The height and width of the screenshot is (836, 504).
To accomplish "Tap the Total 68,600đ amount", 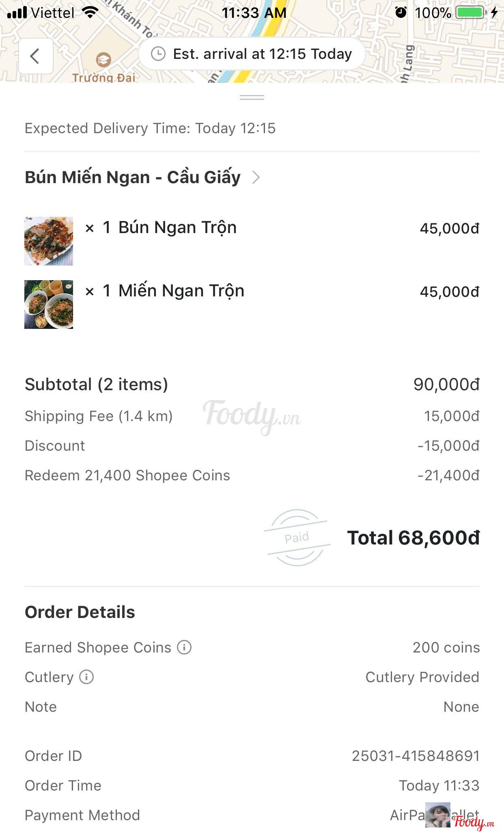I will click(x=413, y=538).
